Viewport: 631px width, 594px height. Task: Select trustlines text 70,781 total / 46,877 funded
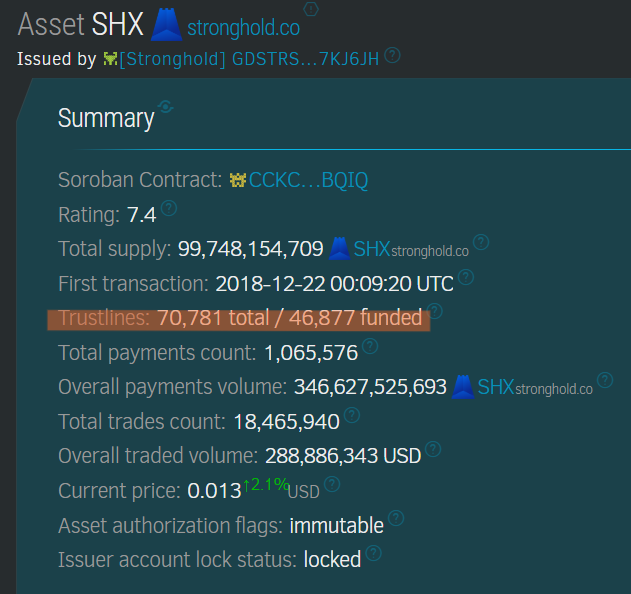coord(290,318)
